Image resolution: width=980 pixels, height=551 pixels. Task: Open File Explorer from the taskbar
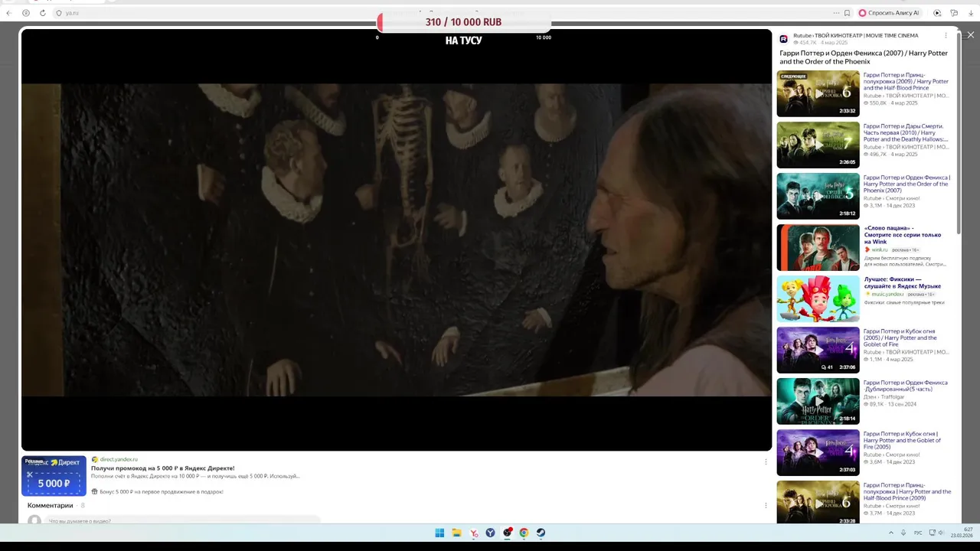point(456,533)
